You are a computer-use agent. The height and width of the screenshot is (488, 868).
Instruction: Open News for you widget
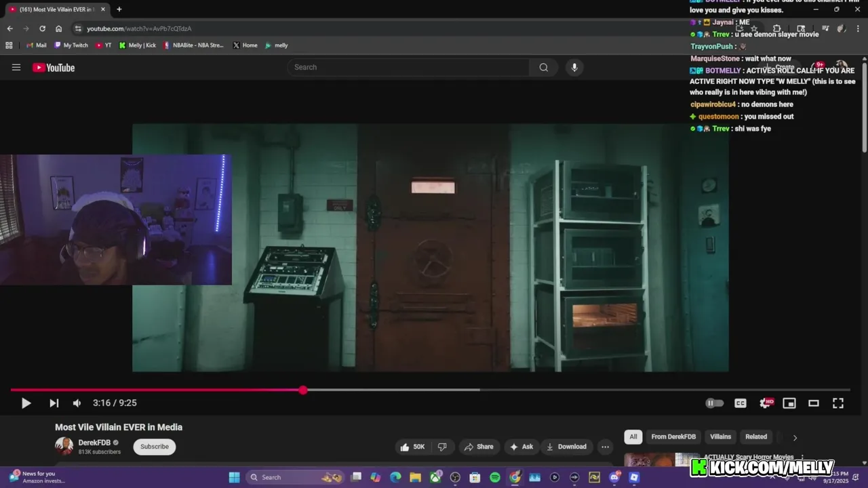(37, 477)
